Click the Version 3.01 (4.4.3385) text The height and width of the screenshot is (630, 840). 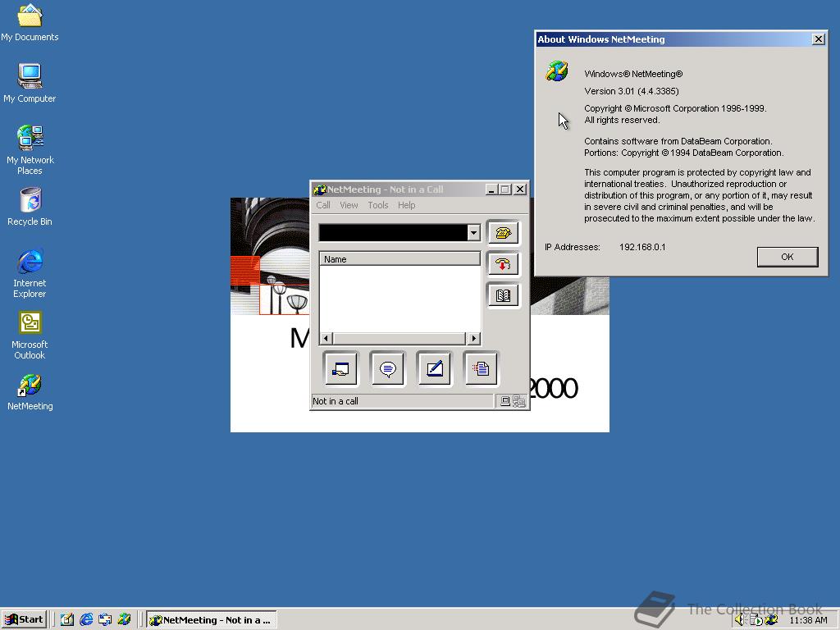tap(632, 91)
